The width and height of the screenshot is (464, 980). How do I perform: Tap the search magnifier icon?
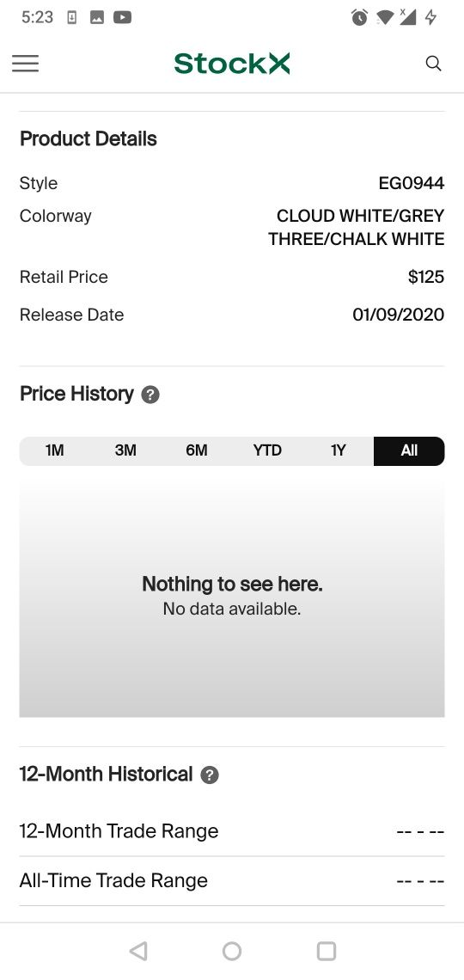click(x=433, y=63)
